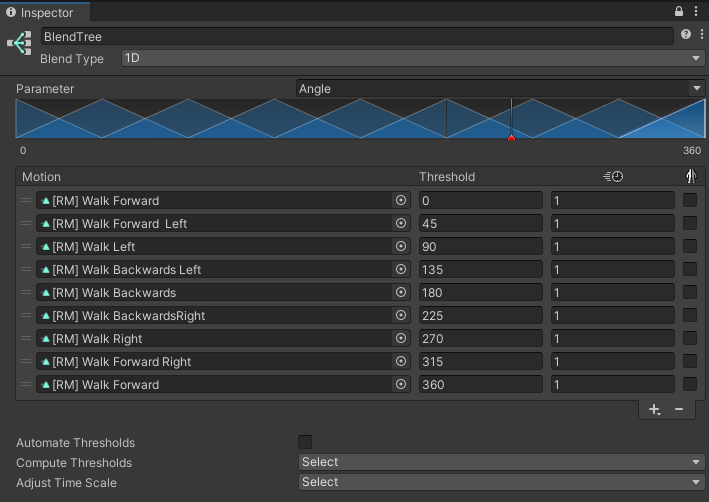Open object picker for Walk Forward Right
The height and width of the screenshot is (502, 709).
pyautogui.click(x=401, y=361)
